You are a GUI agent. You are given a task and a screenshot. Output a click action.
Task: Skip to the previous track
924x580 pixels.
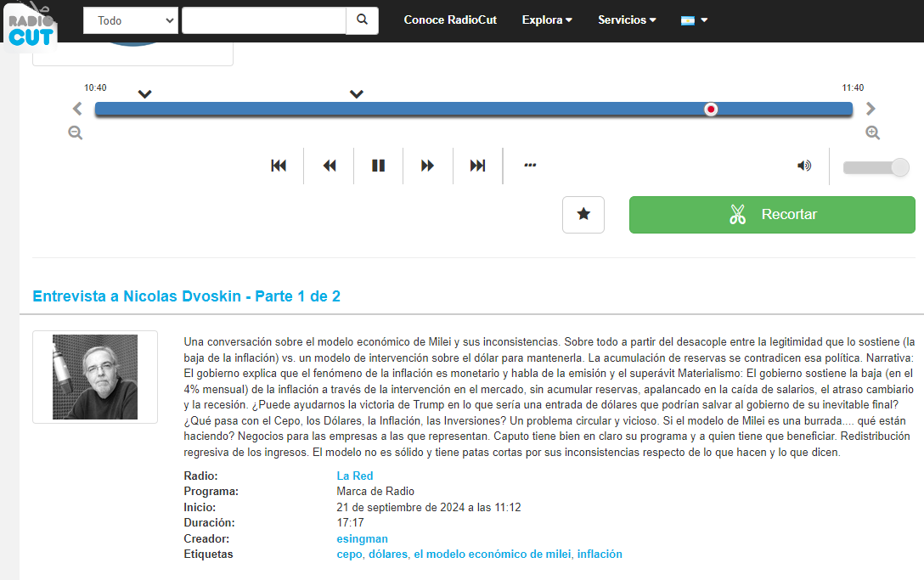pos(279,166)
